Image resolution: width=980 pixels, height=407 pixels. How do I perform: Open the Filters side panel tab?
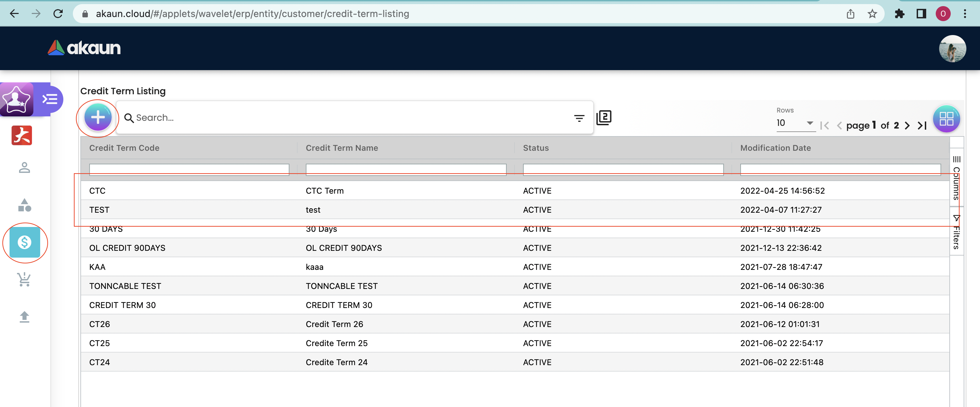(x=957, y=232)
